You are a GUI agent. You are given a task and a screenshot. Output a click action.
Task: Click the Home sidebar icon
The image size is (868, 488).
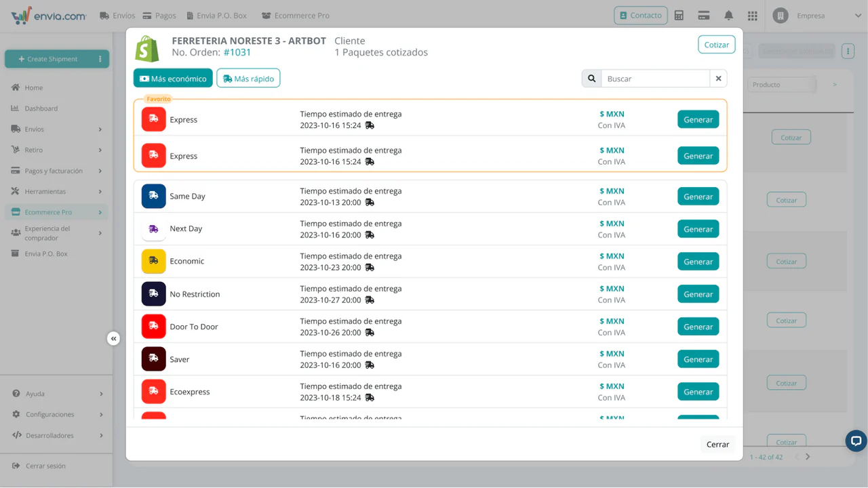pyautogui.click(x=15, y=87)
